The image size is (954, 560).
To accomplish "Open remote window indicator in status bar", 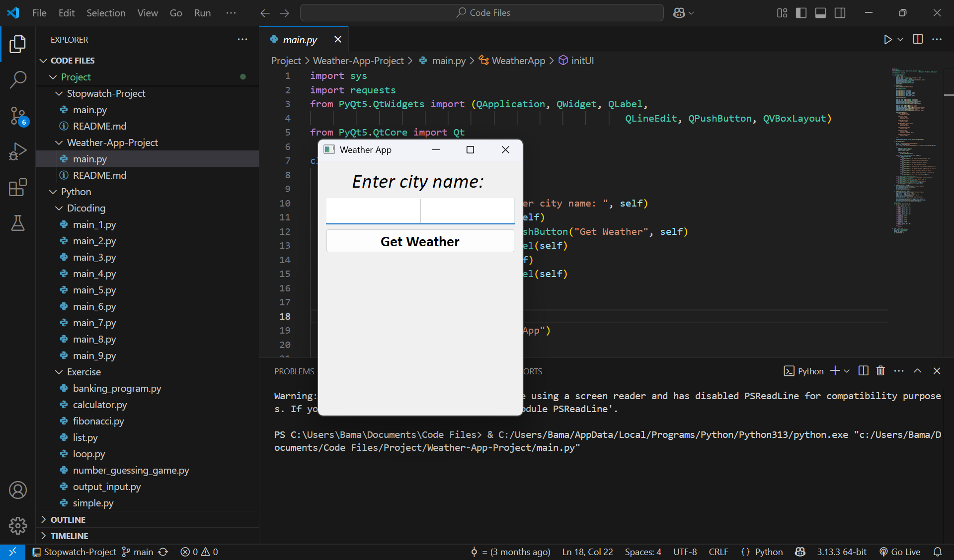I will (12, 552).
